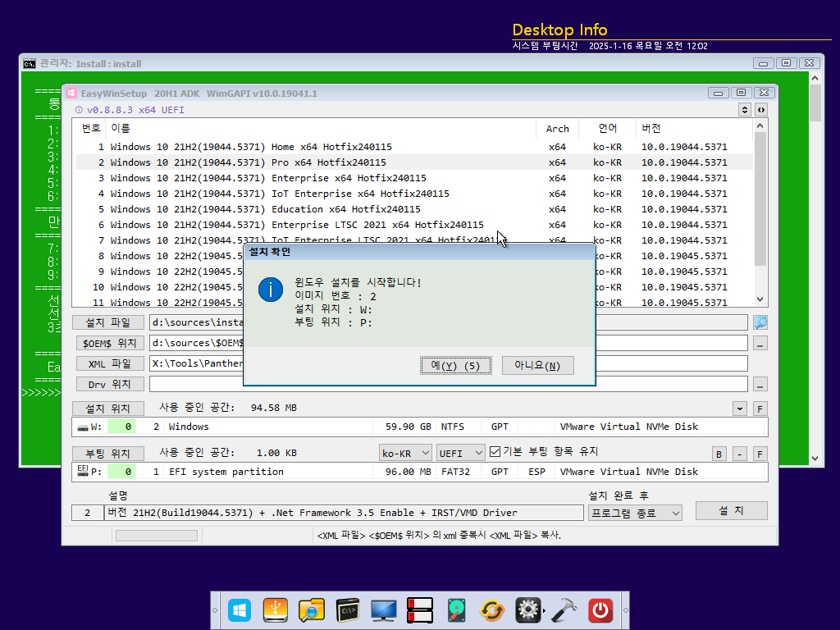
Task: Open the ko-KR language dropdown
Action: coord(405,453)
